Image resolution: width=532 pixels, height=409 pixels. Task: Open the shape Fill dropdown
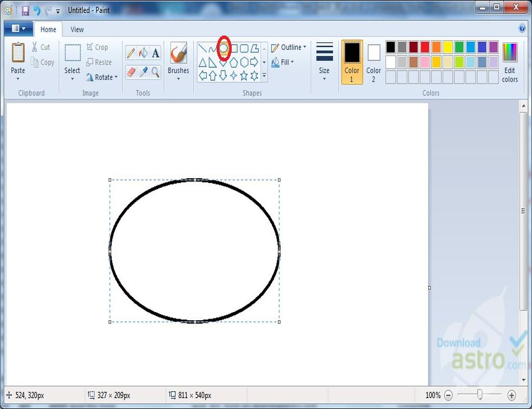pyautogui.click(x=283, y=62)
